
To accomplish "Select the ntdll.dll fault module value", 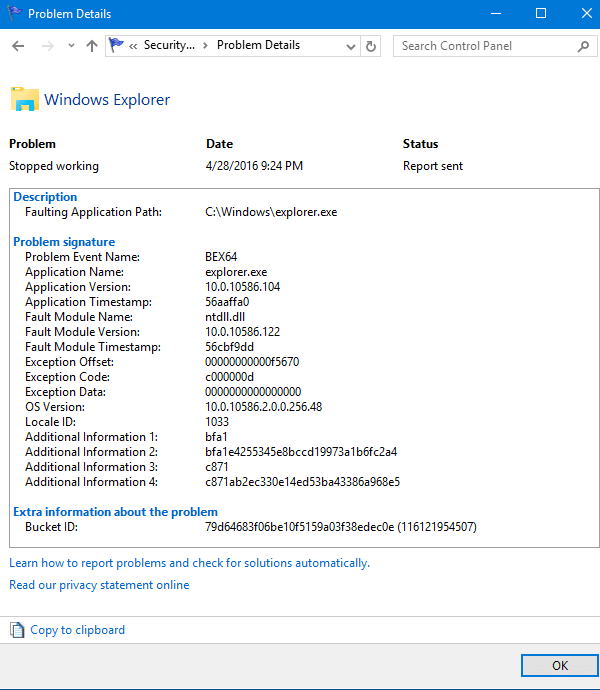I will 225,317.
